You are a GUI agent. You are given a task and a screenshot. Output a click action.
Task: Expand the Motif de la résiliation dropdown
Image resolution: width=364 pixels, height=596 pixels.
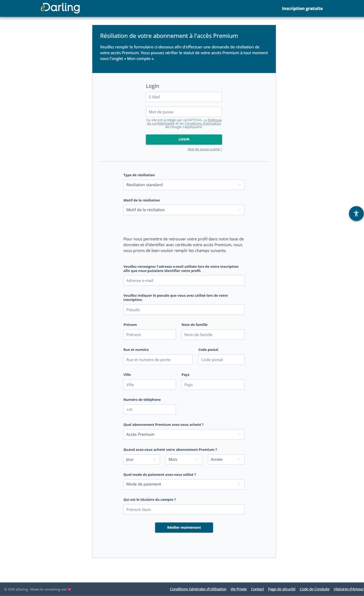pos(184,210)
